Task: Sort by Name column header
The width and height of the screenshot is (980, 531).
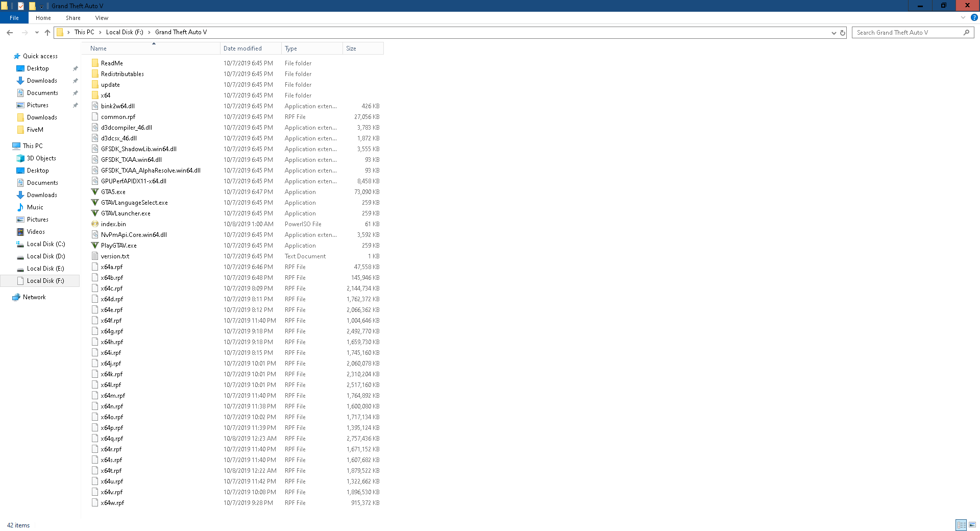Action: click(x=151, y=49)
